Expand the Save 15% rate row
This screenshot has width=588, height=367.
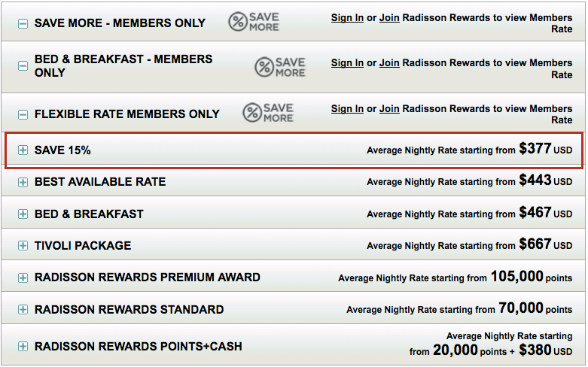(x=23, y=150)
